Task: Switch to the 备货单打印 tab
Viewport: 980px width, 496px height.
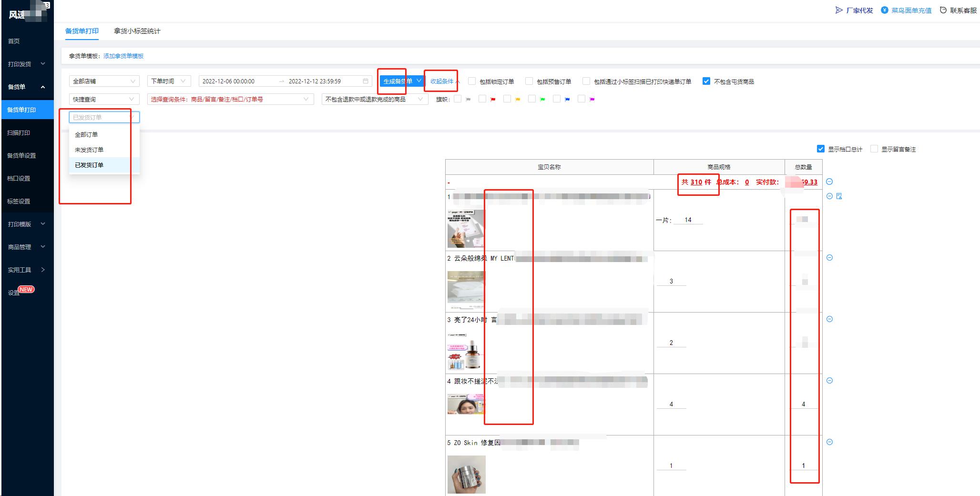Action: click(82, 31)
